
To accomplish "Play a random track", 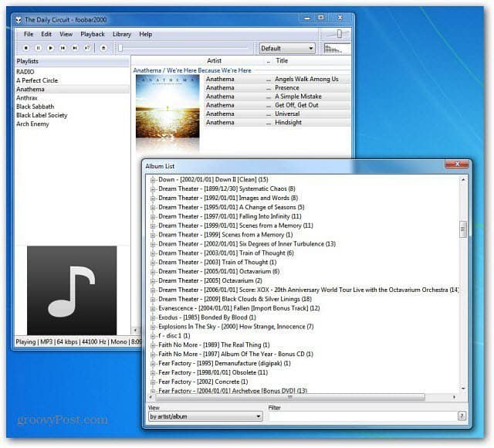I will click(x=87, y=48).
